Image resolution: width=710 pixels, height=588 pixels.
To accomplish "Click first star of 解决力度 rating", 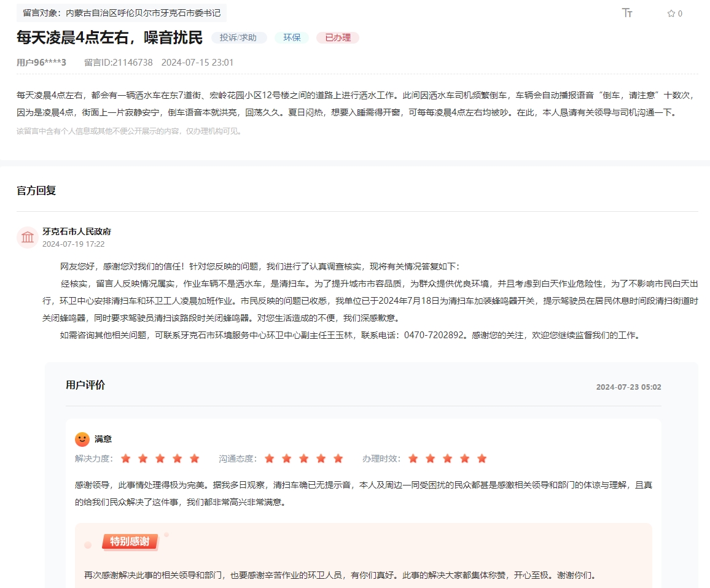I will [x=126, y=458].
